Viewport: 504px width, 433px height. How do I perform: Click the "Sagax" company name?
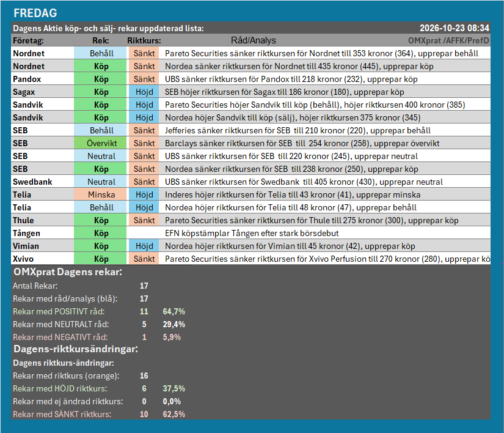tap(24, 92)
